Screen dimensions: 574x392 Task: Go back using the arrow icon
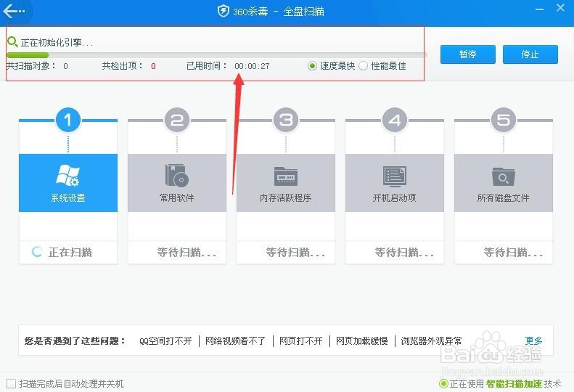tap(14, 11)
